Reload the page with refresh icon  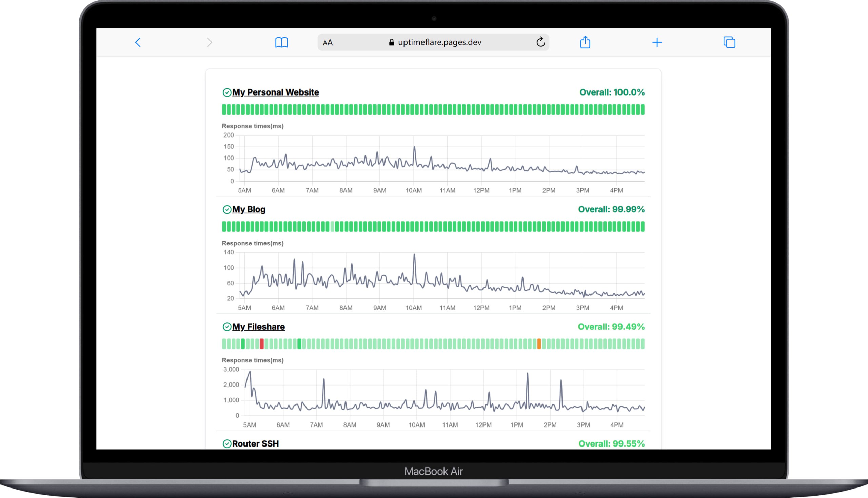540,42
